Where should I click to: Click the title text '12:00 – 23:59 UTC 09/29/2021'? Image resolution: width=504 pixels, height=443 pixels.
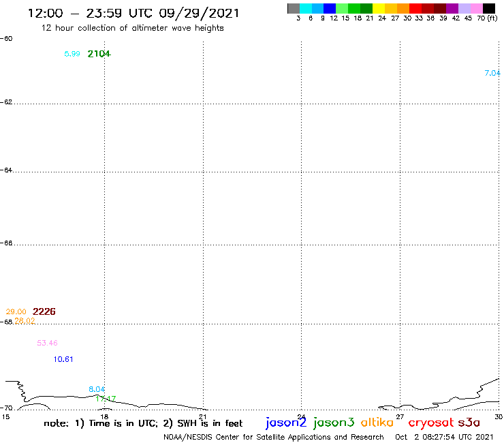click(133, 14)
